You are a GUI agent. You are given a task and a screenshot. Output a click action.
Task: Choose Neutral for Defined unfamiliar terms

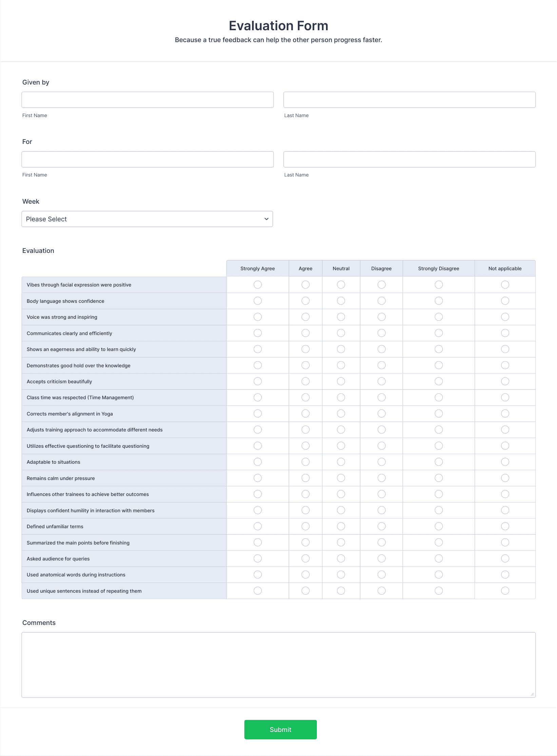tap(341, 526)
